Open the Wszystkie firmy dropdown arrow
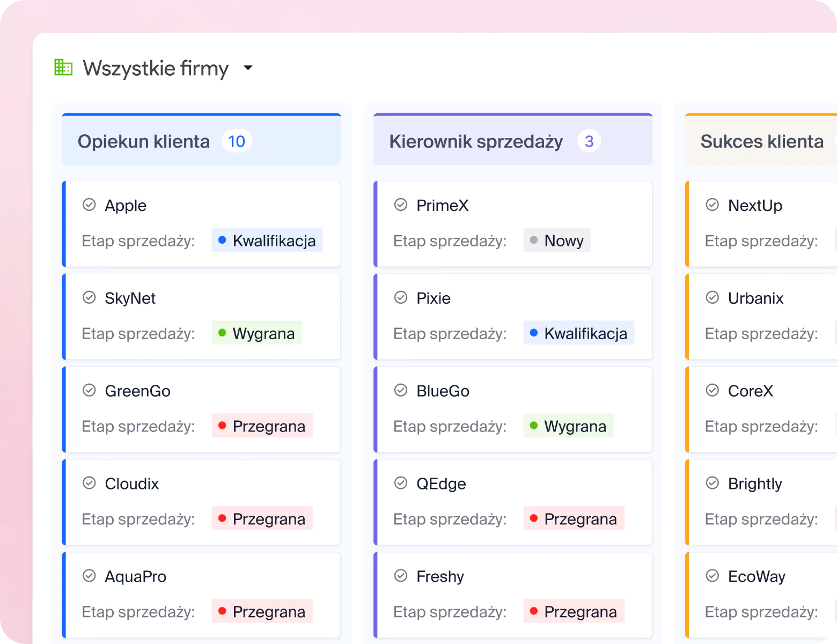 pyautogui.click(x=248, y=68)
